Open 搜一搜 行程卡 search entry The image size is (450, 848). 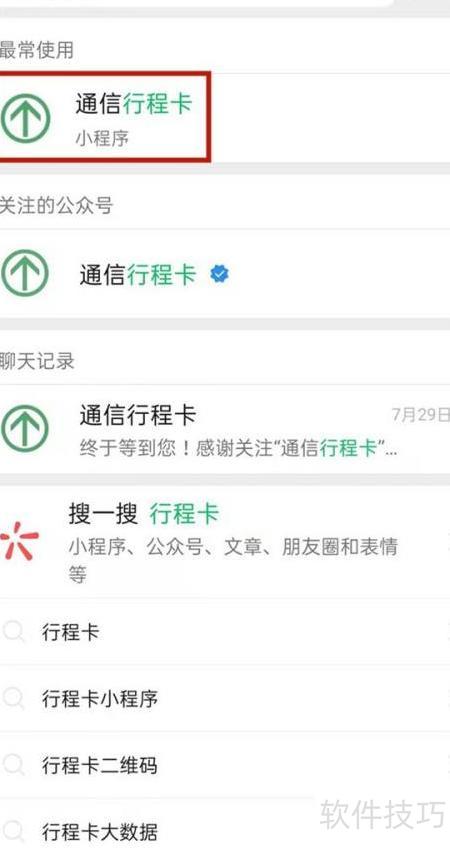225,541
